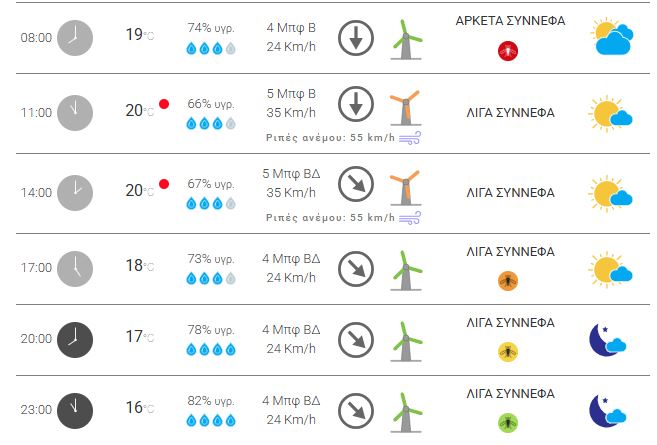
Task: Click the wind gust icon at 11:00
Action: [x=410, y=138]
